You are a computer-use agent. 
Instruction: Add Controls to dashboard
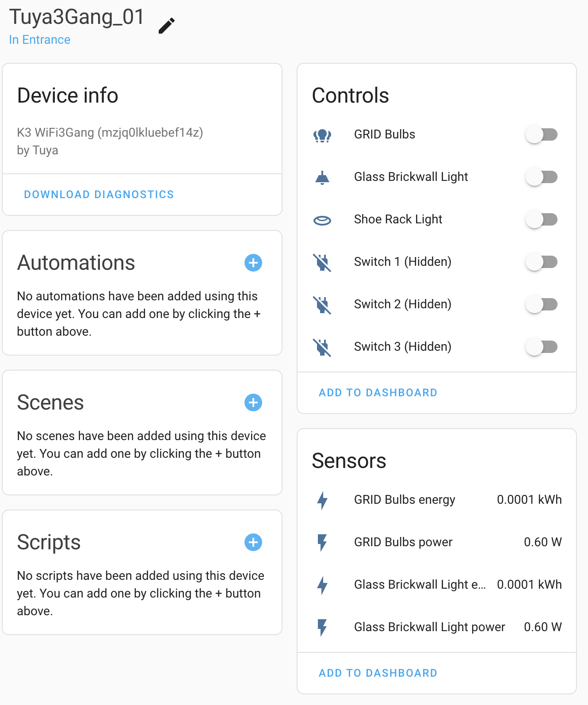pyautogui.click(x=377, y=393)
